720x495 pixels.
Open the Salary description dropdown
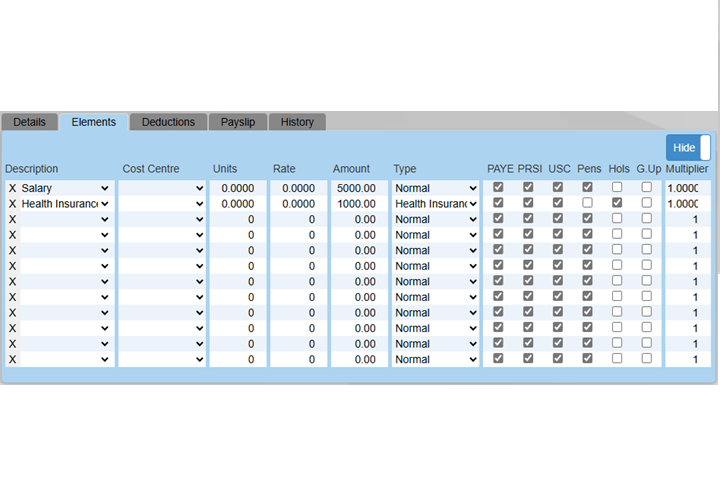click(65, 188)
